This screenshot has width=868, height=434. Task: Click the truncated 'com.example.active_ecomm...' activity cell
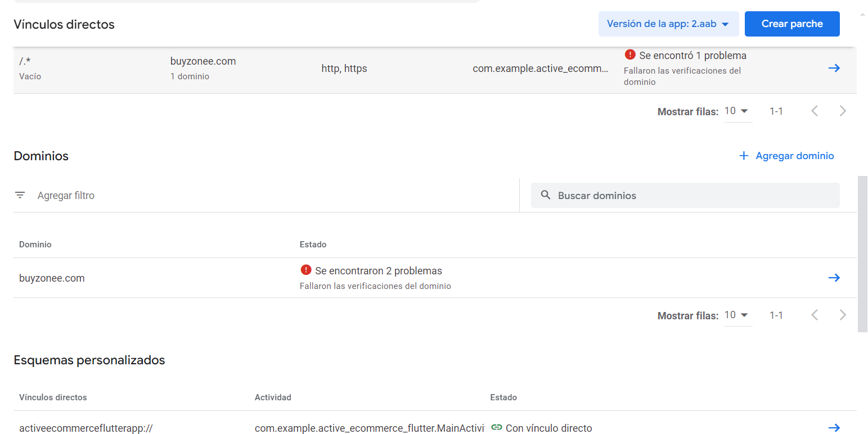tap(541, 69)
